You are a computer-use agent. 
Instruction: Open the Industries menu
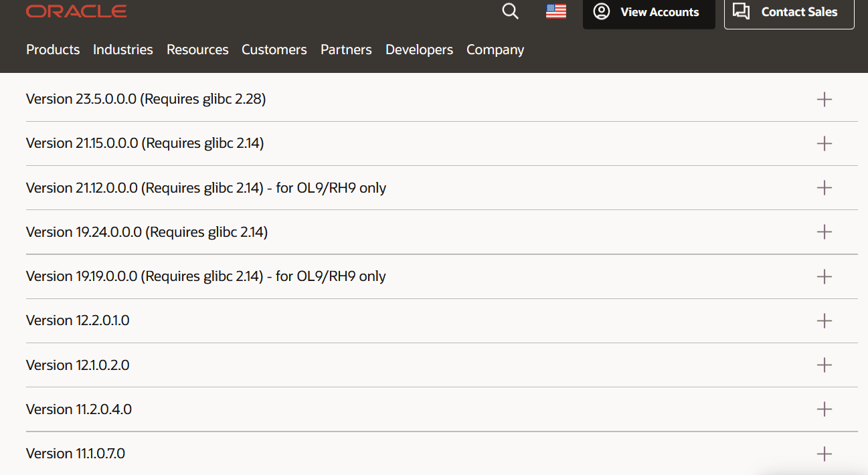coord(123,50)
